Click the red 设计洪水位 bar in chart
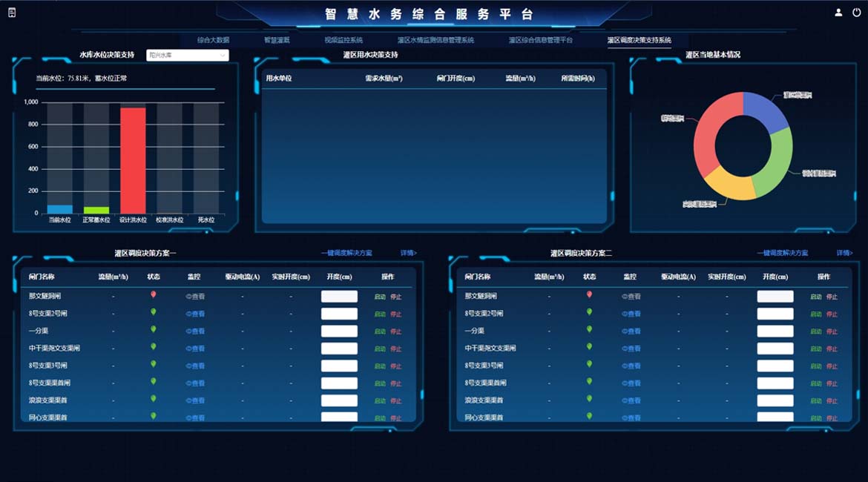 click(133, 159)
